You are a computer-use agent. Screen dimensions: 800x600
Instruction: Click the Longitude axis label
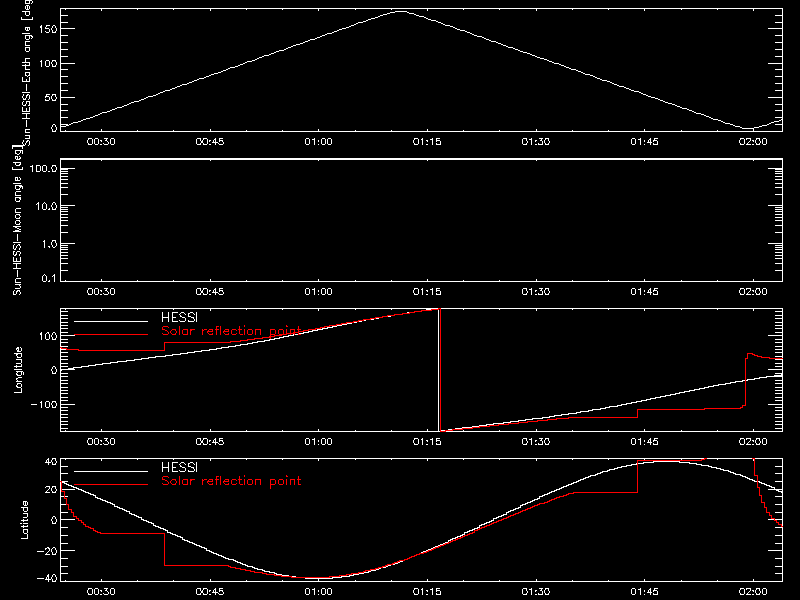pyautogui.click(x=18, y=370)
